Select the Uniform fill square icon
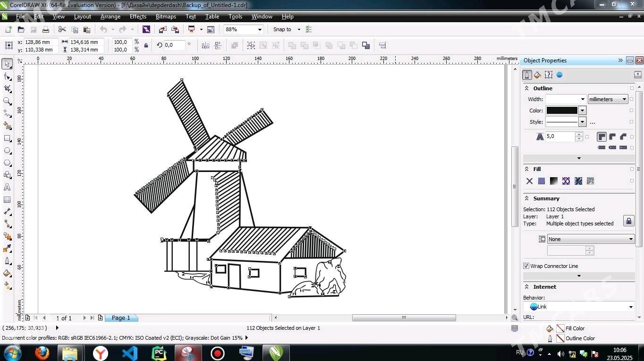Screen dimensions: 644x361 point(542,181)
